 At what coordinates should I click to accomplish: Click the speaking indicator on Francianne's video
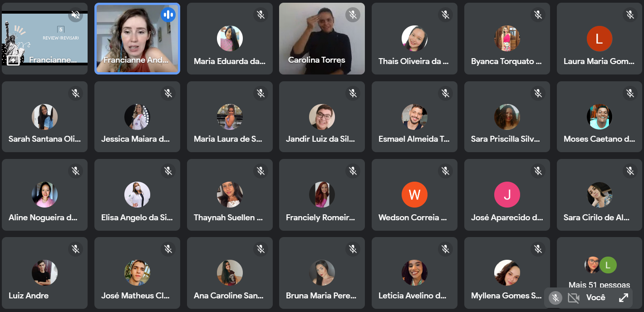(x=168, y=15)
